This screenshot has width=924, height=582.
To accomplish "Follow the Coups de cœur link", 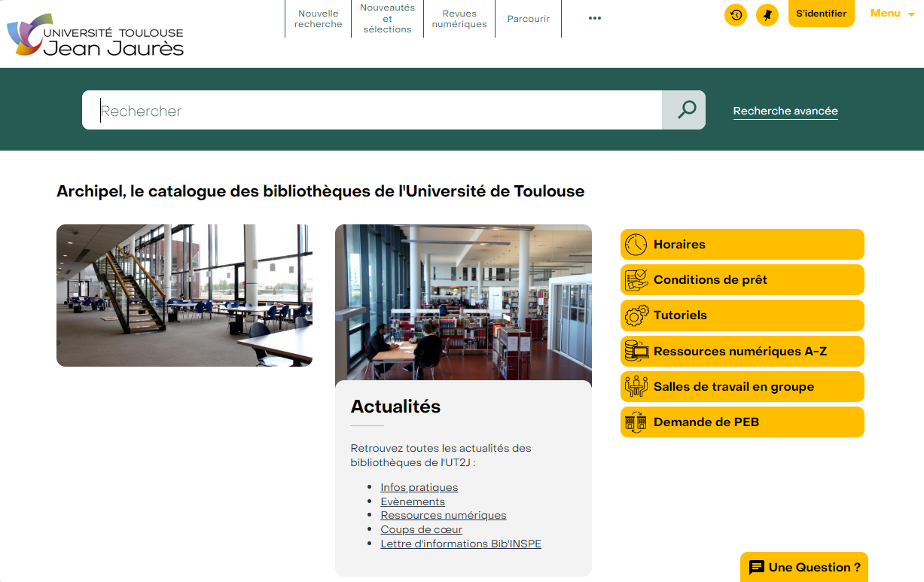I will [x=422, y=529].
